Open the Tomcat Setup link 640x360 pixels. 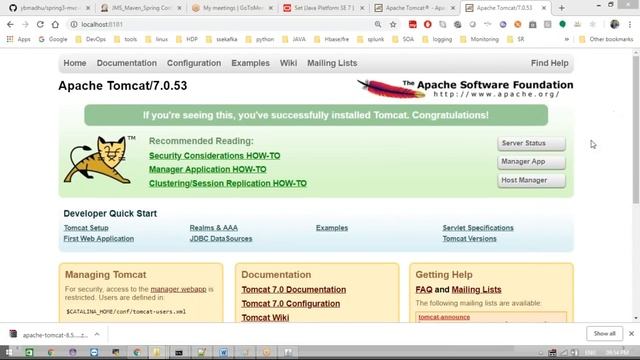[x=86, y=228]
